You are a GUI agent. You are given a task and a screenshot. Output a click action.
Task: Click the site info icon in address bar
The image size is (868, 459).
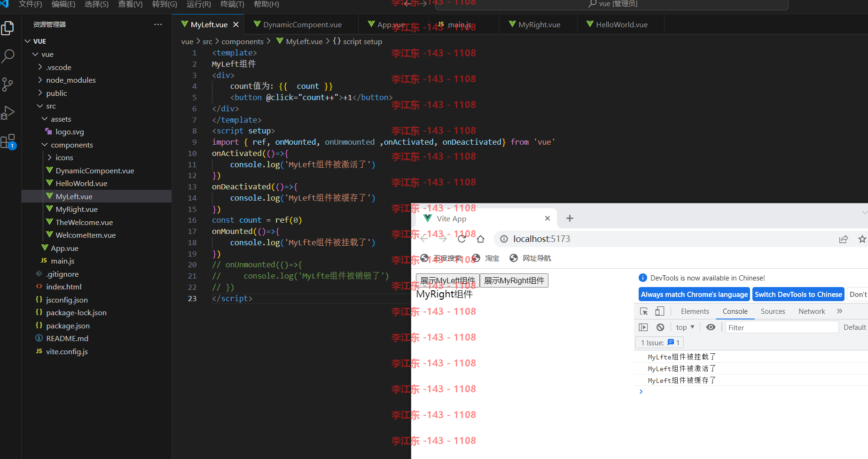pos(504,239)
